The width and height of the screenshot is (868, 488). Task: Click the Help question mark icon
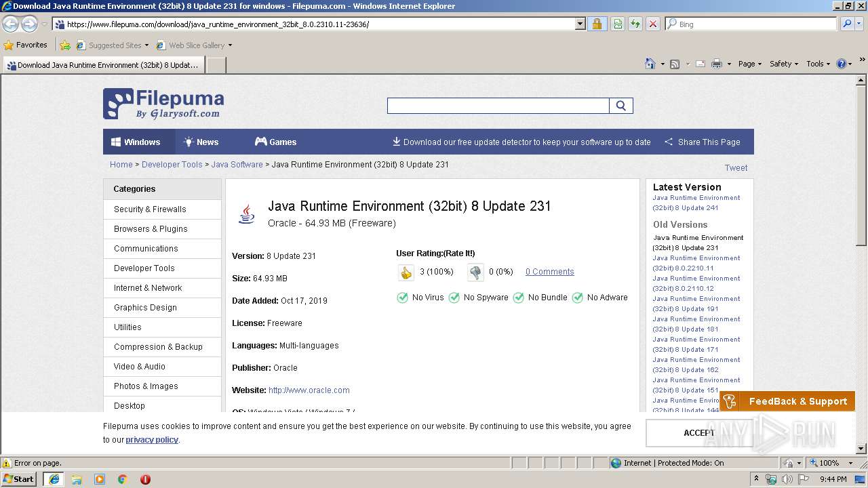tap(842, 64)
